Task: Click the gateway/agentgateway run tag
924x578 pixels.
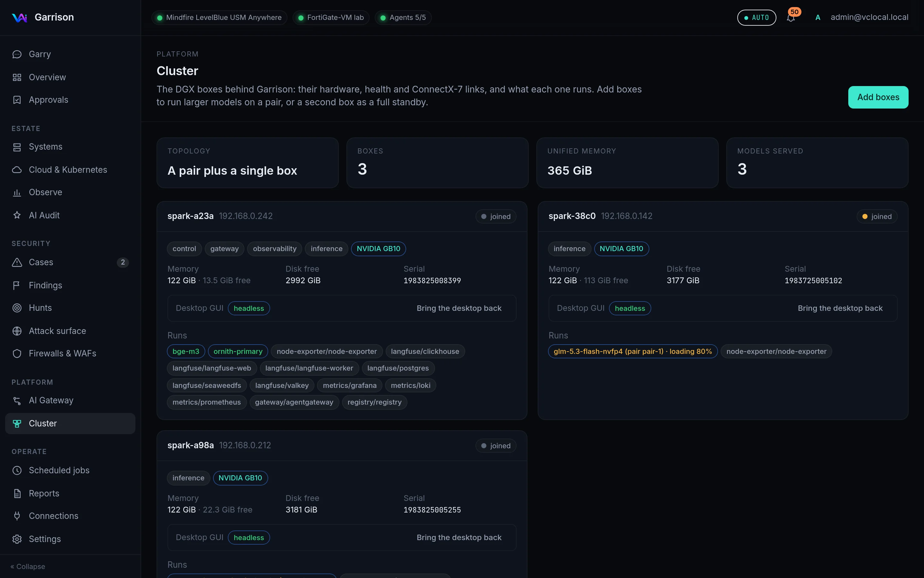Action: [294, 402]
